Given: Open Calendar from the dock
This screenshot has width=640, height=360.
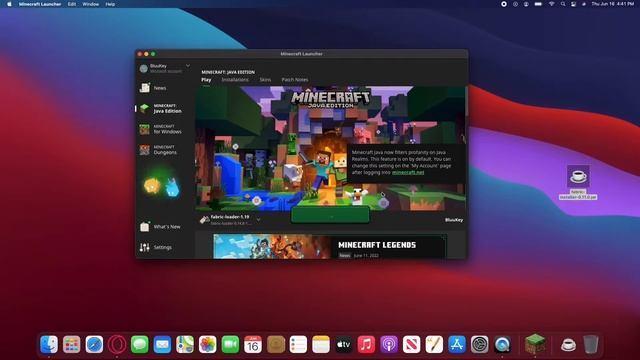Looking at the screenshot, I should [253, 344].
